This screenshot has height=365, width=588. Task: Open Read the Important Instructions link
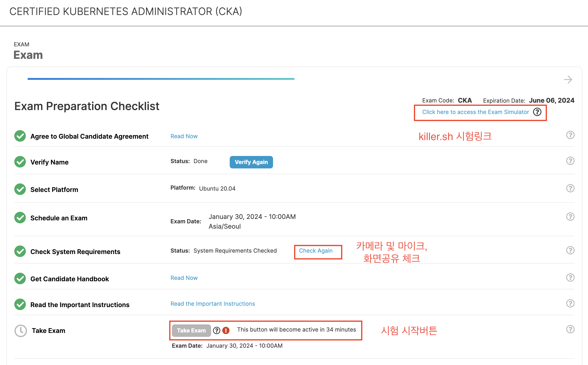(212, 304)
